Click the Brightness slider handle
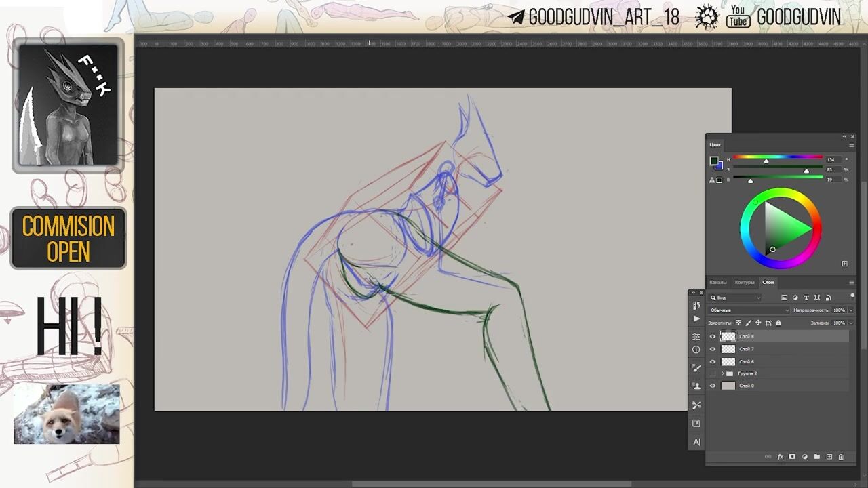 point(750,181)
